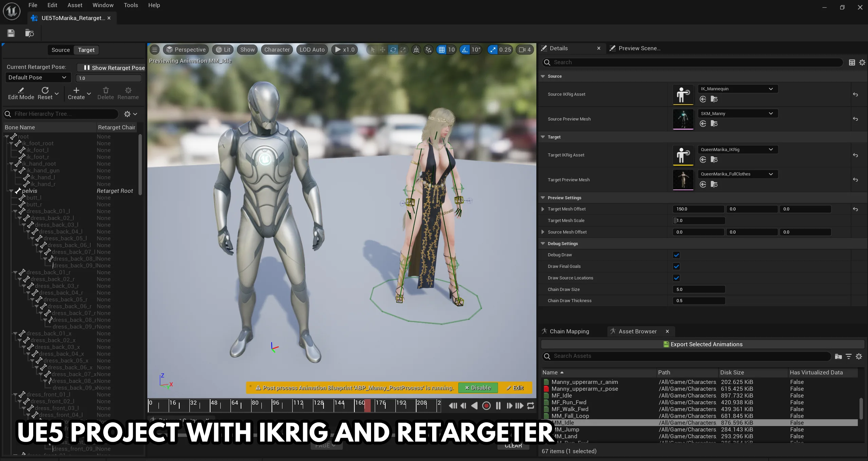This screenshot has width=868, height=461.
Task: Collapse the Preview Settings section
Action: click(543, 198)
